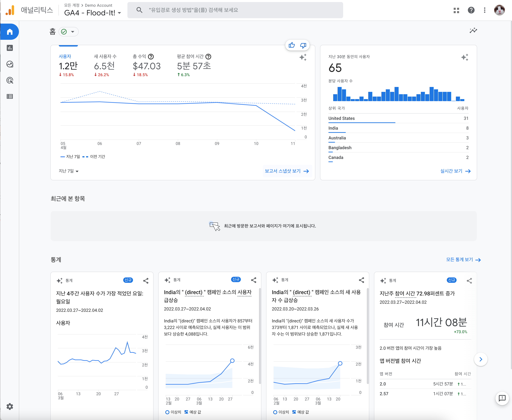Click 예상 값 legend in users surge card
Viewport: 512px width, 420px height.
193,412
